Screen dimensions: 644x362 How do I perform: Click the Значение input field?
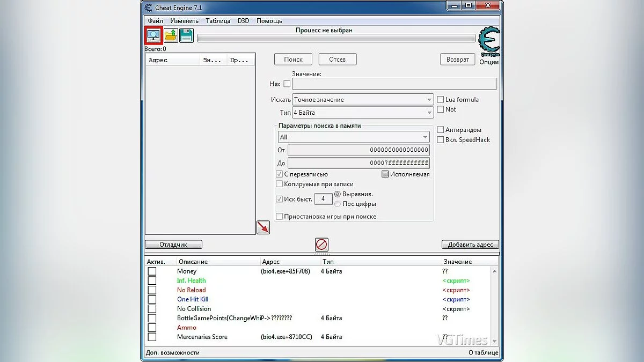coord(394,84)
